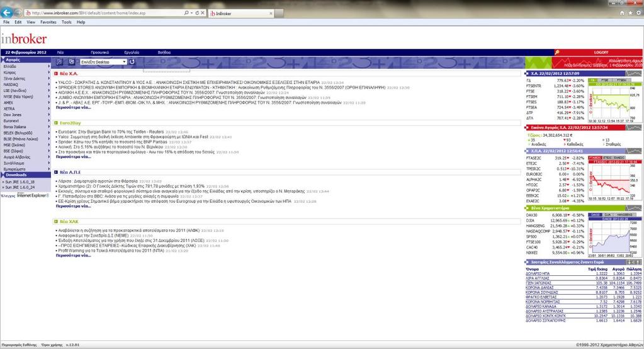
Task: Refresh the page via address bar reload icon
Action: pos(197,13)
